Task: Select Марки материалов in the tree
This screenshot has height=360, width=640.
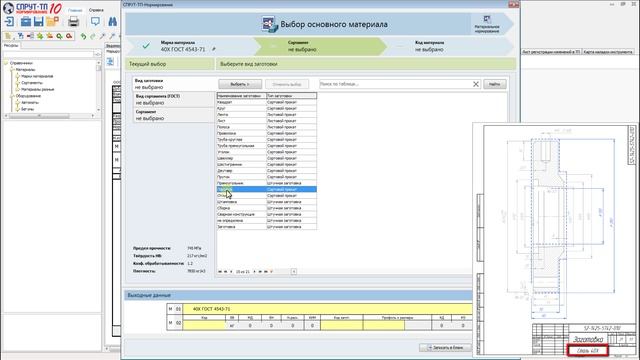Action: click(x=37, y=76)
